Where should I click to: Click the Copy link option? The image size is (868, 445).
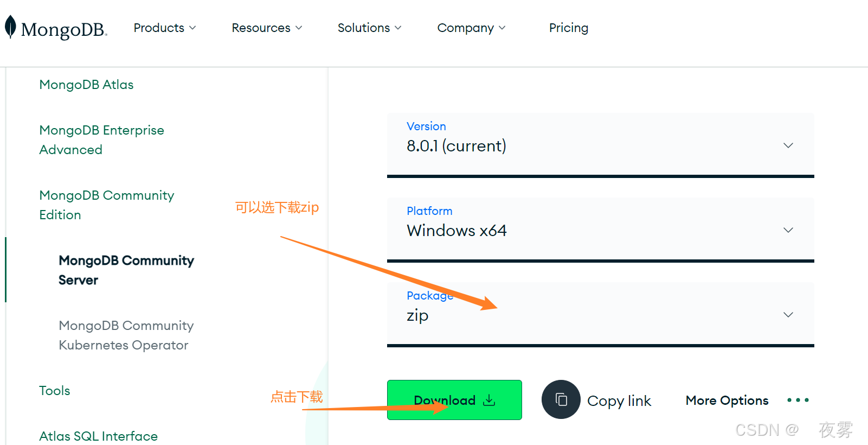619,400
